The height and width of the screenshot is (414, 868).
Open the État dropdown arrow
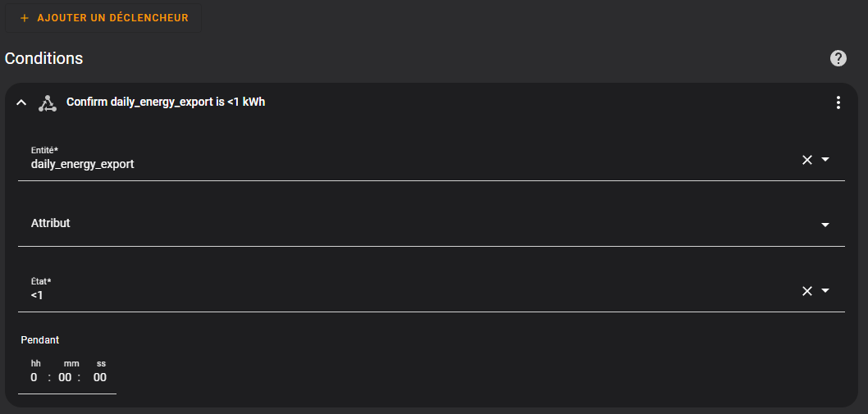click(x=825, y=290)
